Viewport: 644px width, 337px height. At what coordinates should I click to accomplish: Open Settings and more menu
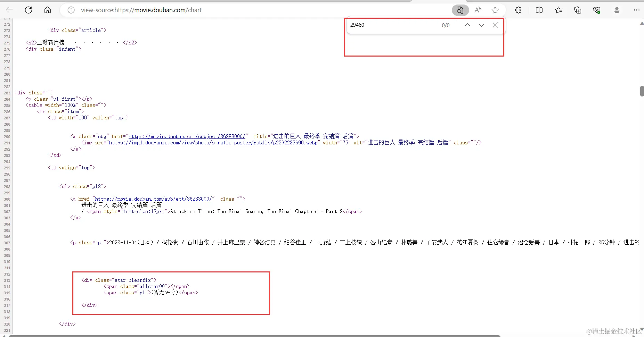pos(637,10)
